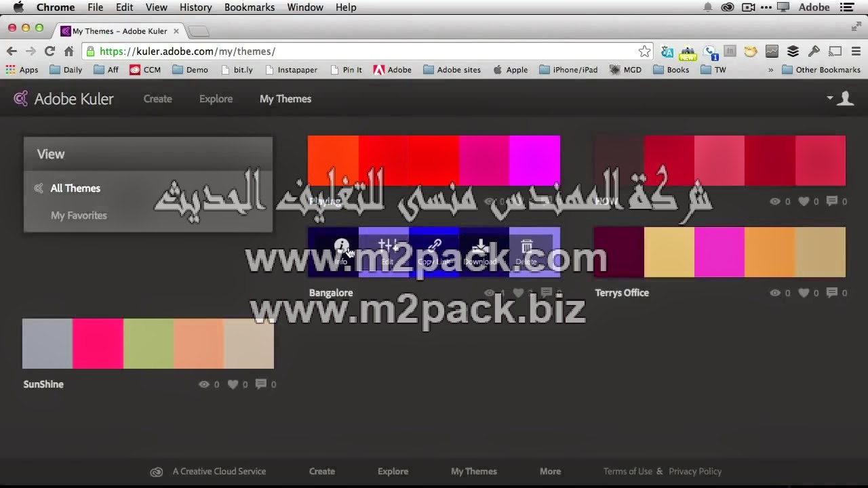
Task: Open the MGD bookmark
Action: click(x=625, y=70)
